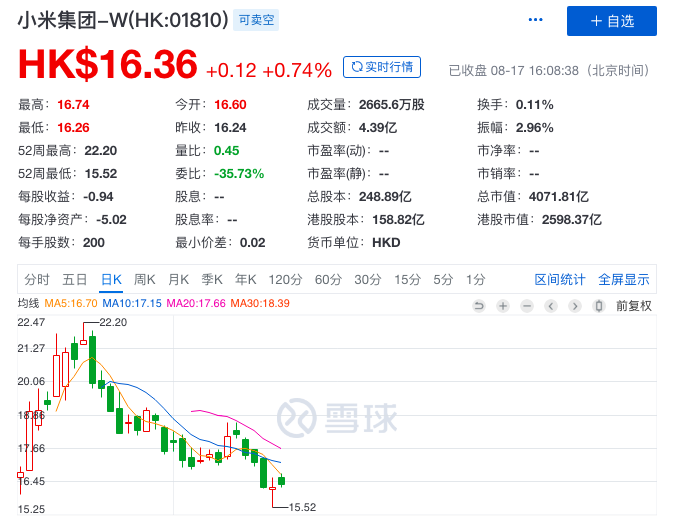Click the 昨收 value 16.24

(x=230, y=128)
